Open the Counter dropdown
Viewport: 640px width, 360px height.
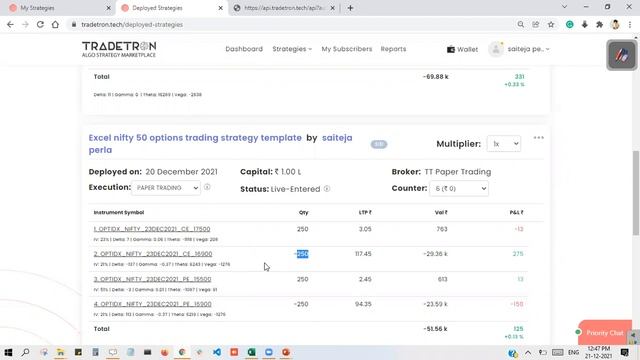(x=459, y=189)
